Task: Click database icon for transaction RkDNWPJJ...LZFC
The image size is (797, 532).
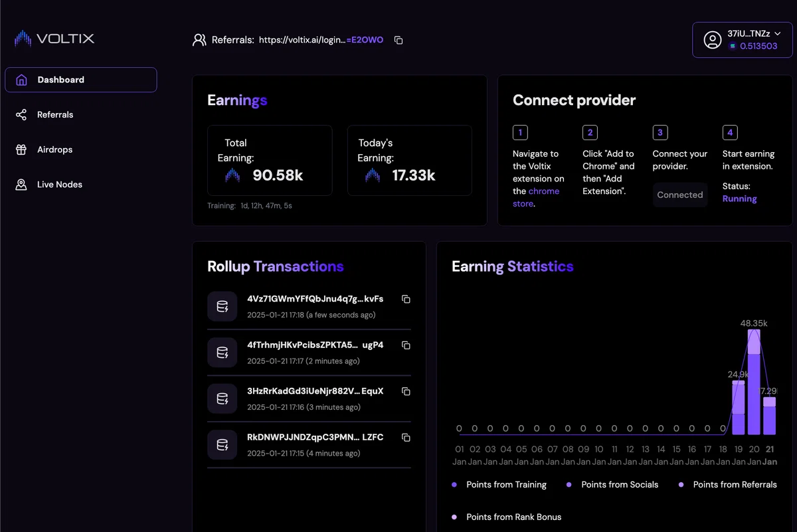Action: tap(222, 445)
